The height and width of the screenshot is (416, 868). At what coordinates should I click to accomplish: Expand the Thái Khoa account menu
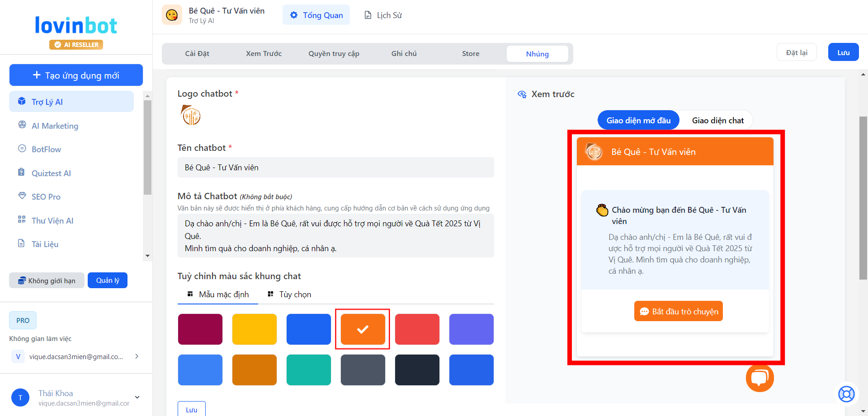137,397
